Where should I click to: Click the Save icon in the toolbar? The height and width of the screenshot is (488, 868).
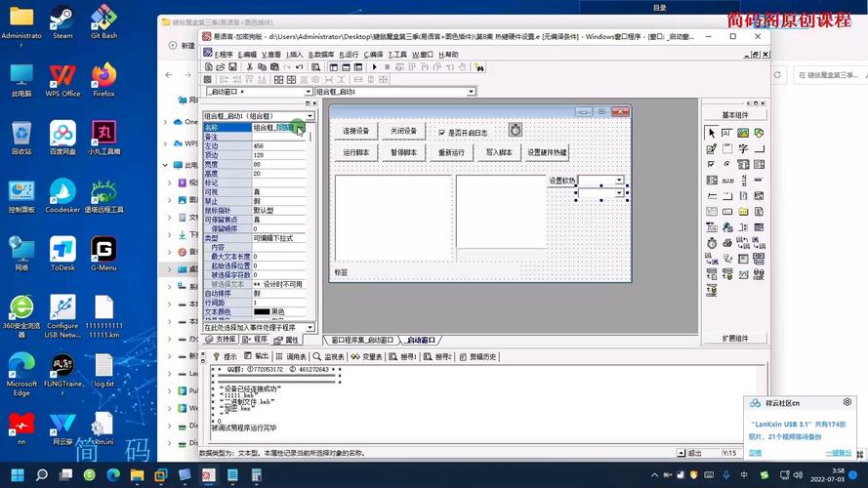pyautogui.click(x=234, y=67)
